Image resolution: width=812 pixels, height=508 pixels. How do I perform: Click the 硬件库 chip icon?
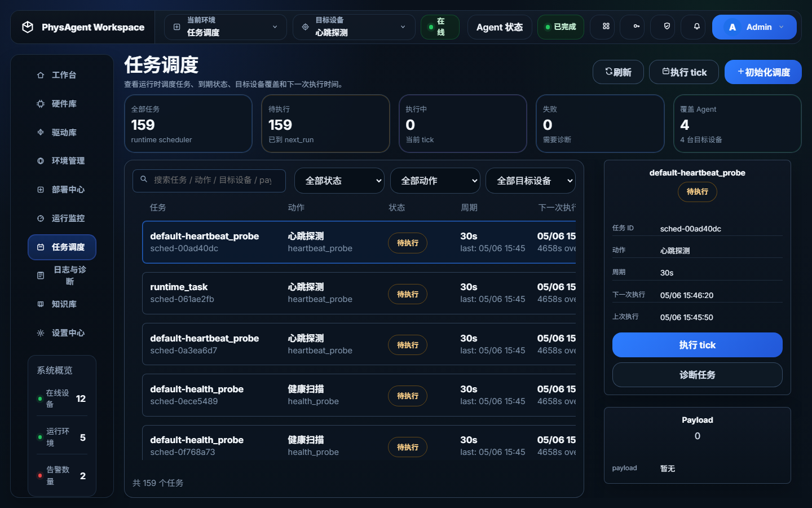[x=41, y=104]
